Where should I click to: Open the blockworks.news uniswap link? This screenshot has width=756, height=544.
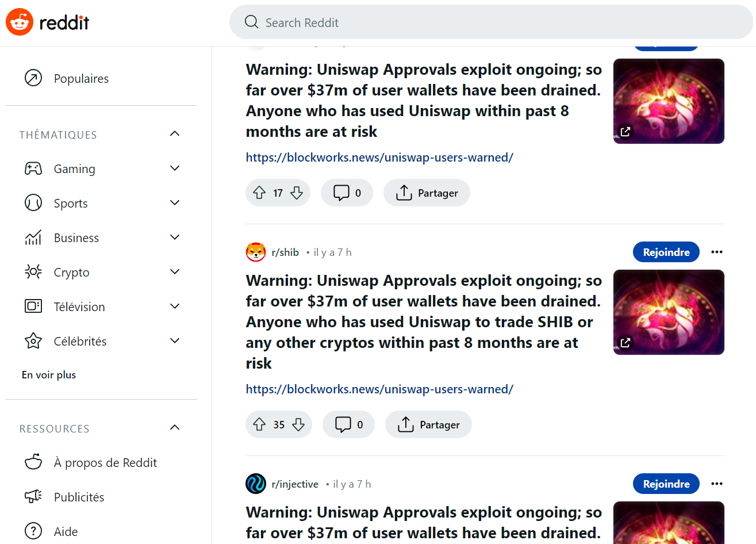click(x=379, y=389)
